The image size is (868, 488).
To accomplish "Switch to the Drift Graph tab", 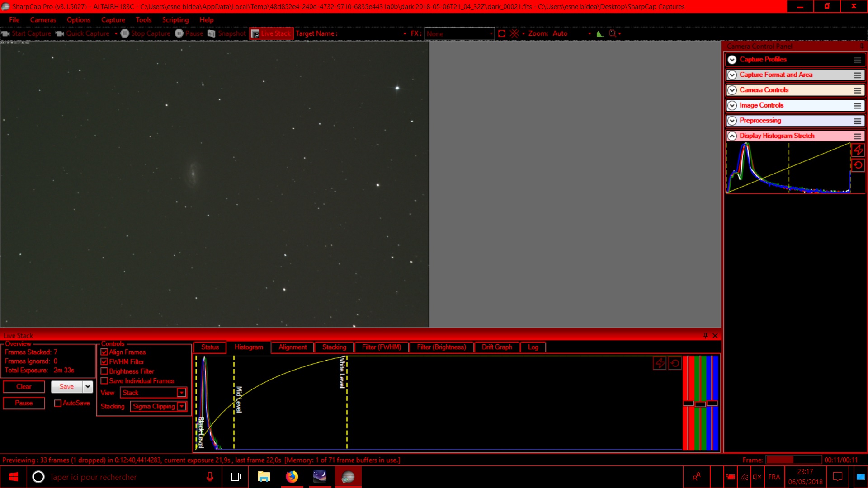I will 497,347.
